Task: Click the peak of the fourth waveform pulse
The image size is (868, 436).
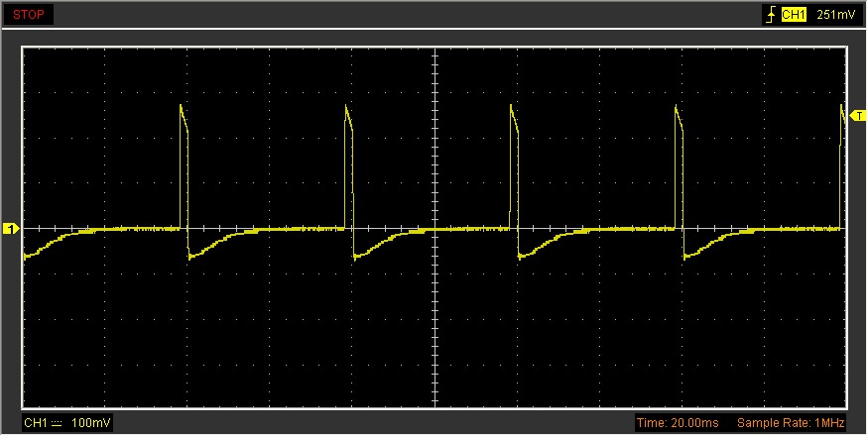Action: coord(677,107)
